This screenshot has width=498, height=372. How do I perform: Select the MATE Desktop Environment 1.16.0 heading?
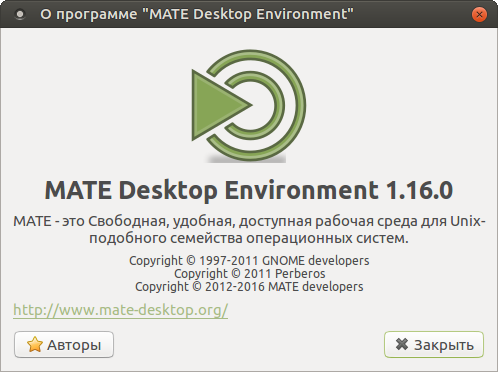coord(249,190)
